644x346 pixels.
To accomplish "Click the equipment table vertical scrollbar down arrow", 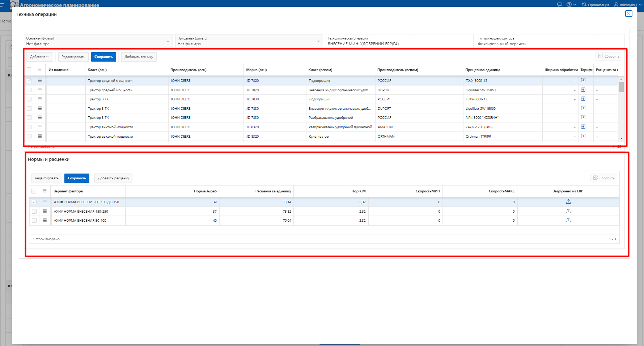I will [x=621, y=138].
